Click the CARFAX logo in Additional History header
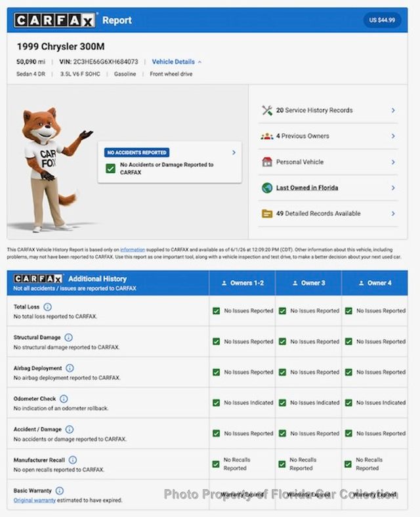The image size is (420, 517). click(x=38, y=279)
